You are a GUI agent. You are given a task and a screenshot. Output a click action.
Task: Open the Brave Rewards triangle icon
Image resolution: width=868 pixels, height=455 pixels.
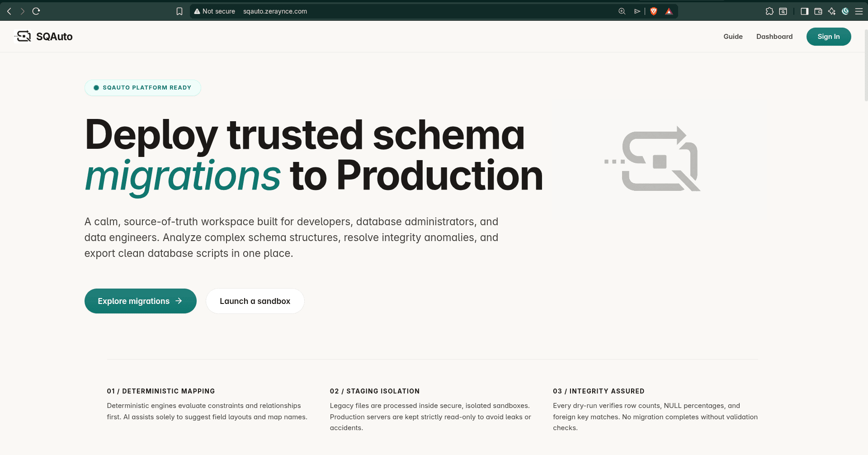(669, 11)
